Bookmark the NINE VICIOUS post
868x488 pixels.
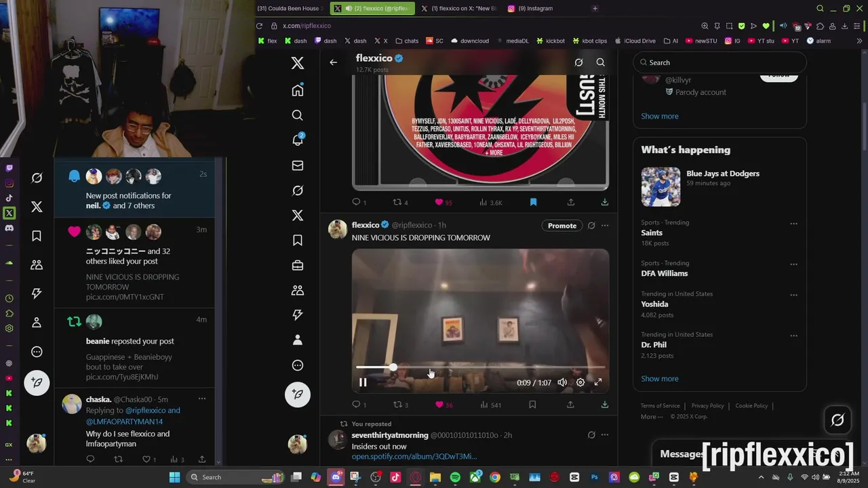coord(532,405)
